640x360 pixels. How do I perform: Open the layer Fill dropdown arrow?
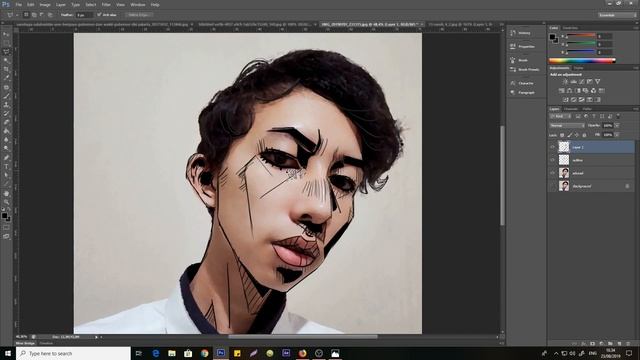pos(617,135)
